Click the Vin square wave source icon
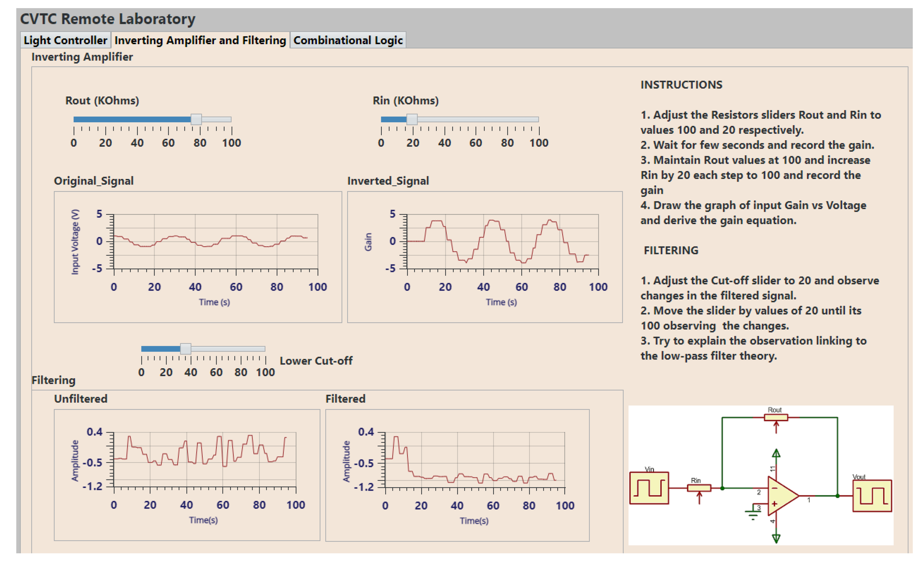Screen dimensions: 924x562 (649, 488)
